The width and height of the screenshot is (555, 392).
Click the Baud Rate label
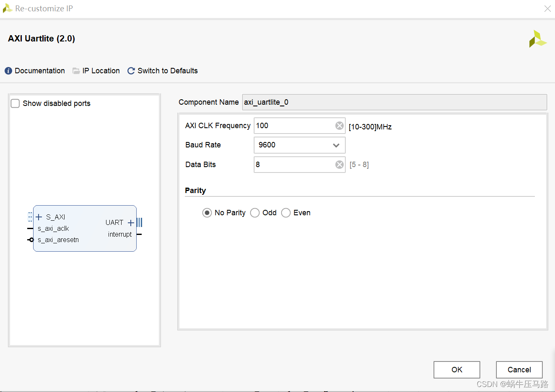click(203, 145)
